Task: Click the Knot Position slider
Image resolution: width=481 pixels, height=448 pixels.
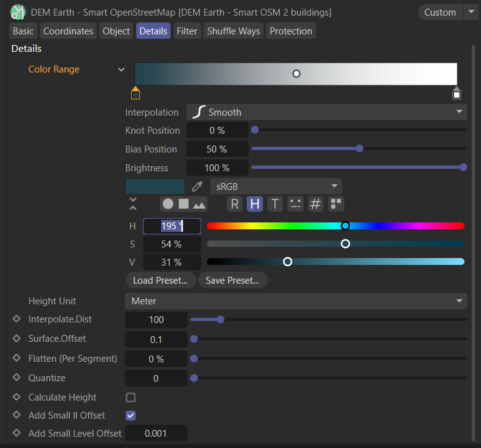Action: (359, 130)
